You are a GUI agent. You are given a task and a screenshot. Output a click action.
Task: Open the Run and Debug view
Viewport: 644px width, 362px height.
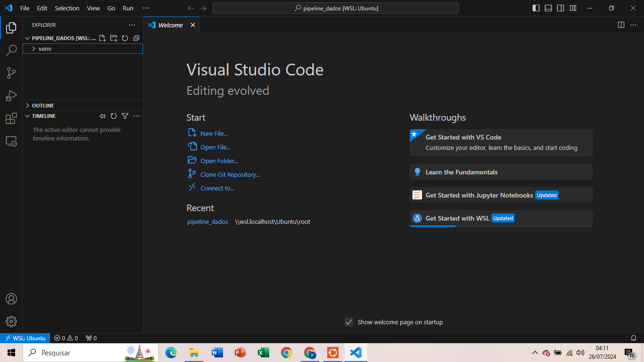11,96
